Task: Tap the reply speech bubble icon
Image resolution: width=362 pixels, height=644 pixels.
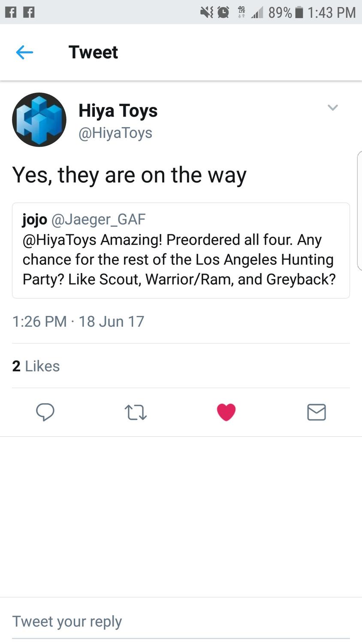Action: click(x=45, y=412)
